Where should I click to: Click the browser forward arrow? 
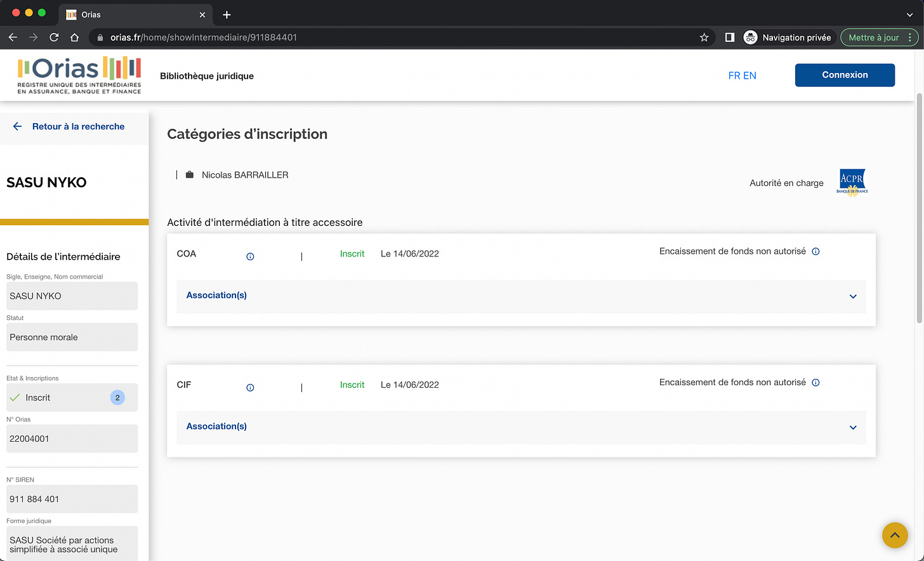tap(33, 37)
